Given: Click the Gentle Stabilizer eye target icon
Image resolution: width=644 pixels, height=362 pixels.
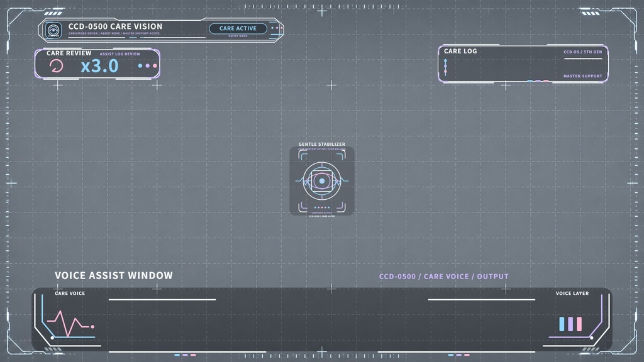Looking at the screenshot, I should (x=322, y=181).
